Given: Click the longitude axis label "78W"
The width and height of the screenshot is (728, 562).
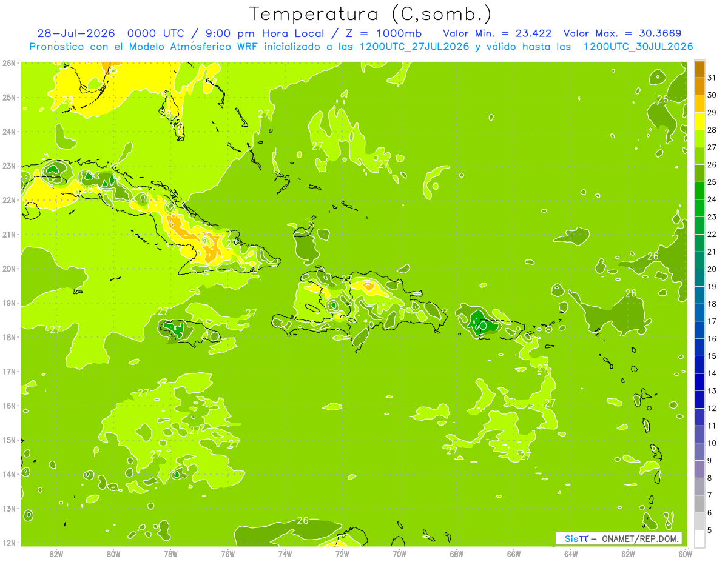Looking at the screenshot, I should pyautogui.click(x=170, y=554).
